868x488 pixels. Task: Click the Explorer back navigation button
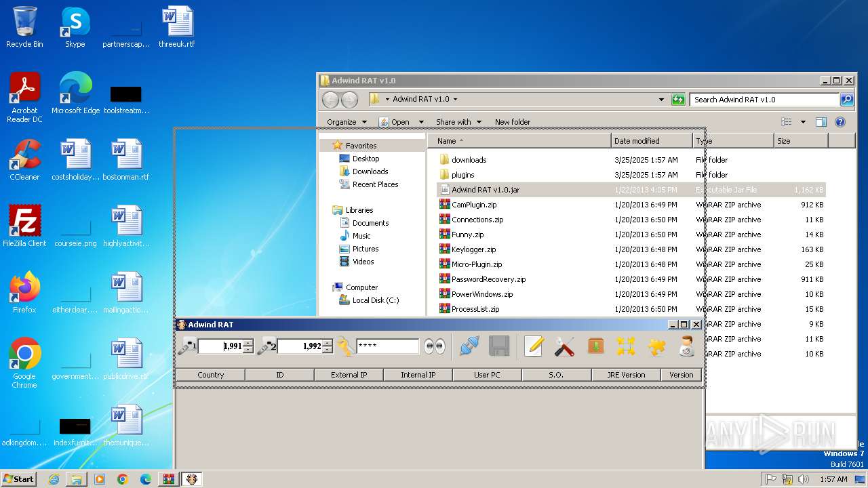click(x=330, y=100)
